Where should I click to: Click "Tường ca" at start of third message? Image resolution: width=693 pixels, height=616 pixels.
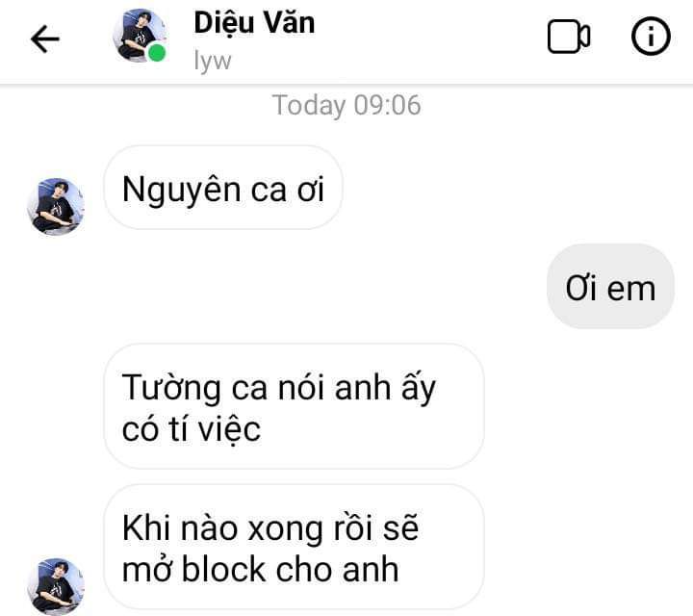[x=194, y=388]
